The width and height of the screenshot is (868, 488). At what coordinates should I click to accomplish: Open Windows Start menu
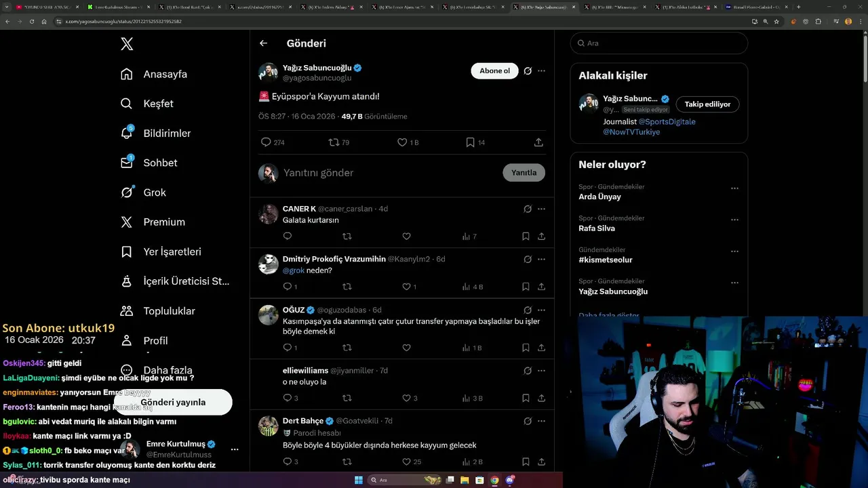[x=359, y=480]
